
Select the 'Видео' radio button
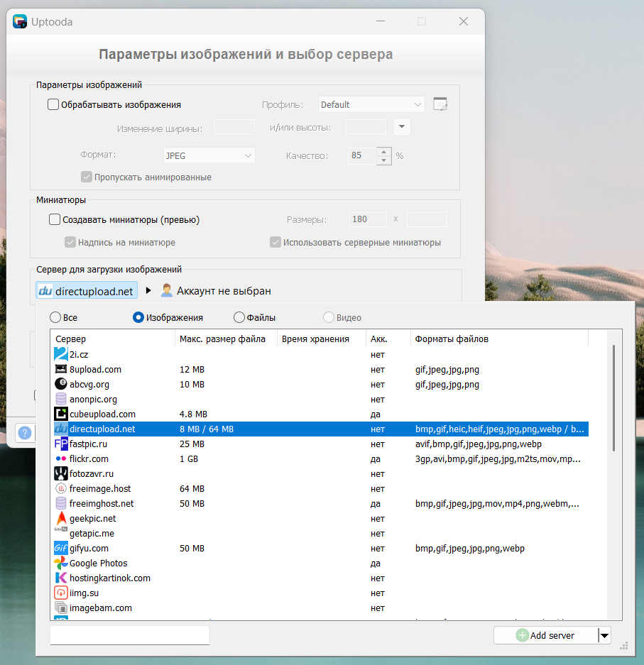(x=329, y=317)
